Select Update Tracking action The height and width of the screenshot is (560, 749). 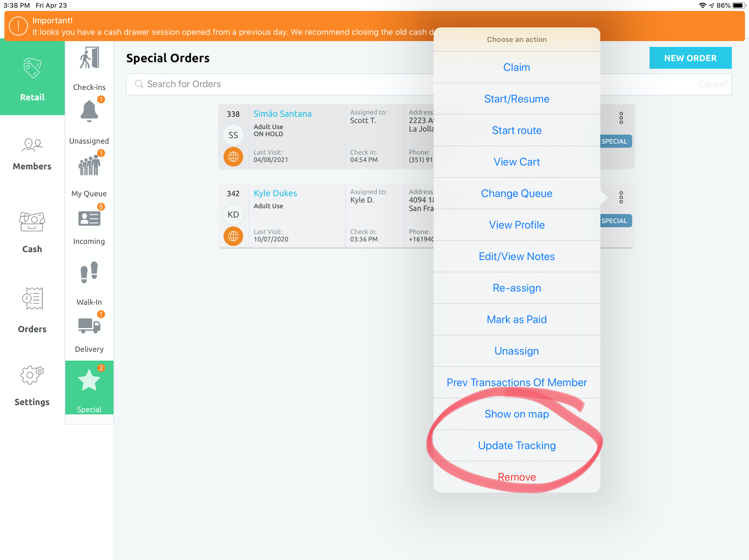pos(516,445)
